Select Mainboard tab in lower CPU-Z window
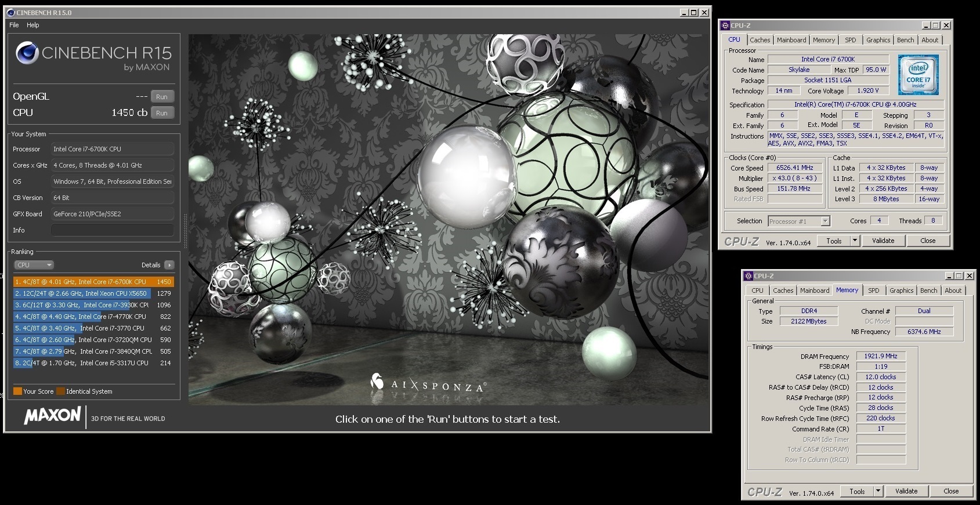 click(815, 290)
